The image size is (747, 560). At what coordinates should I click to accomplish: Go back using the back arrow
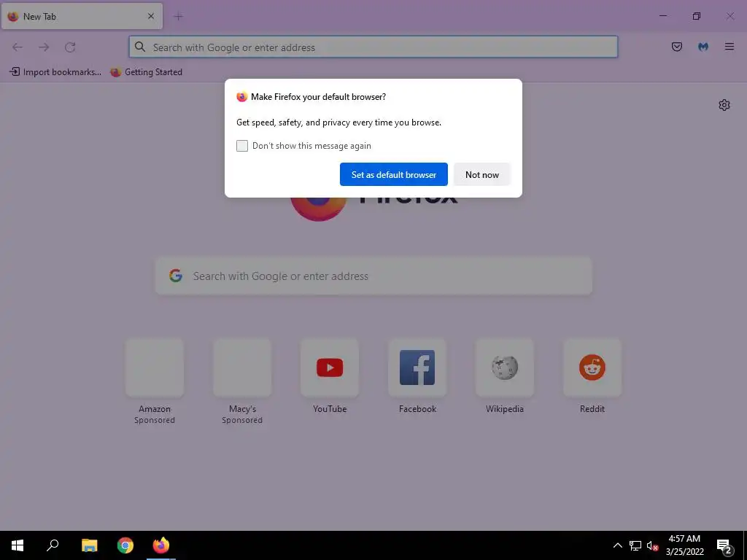click(x=18, y=47)
